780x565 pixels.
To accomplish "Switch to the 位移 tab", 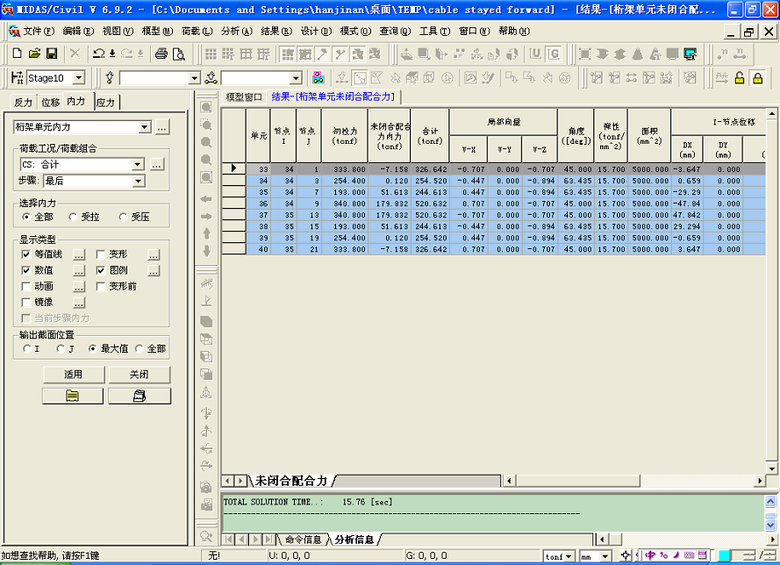I will point(50,102).
